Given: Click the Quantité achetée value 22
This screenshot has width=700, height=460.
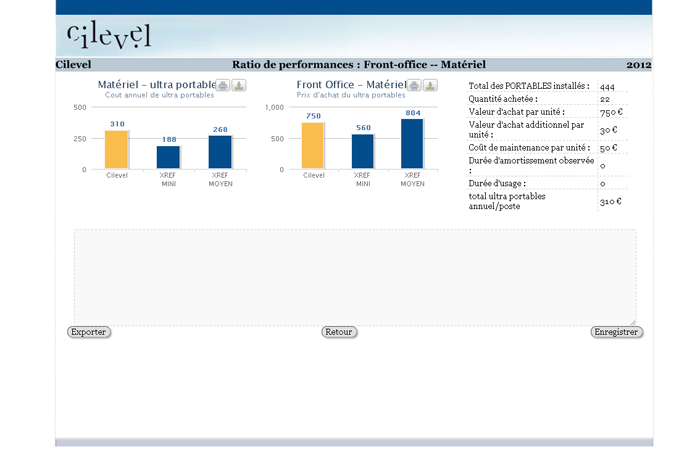Looking at the screenshot, I should [605, 100].
